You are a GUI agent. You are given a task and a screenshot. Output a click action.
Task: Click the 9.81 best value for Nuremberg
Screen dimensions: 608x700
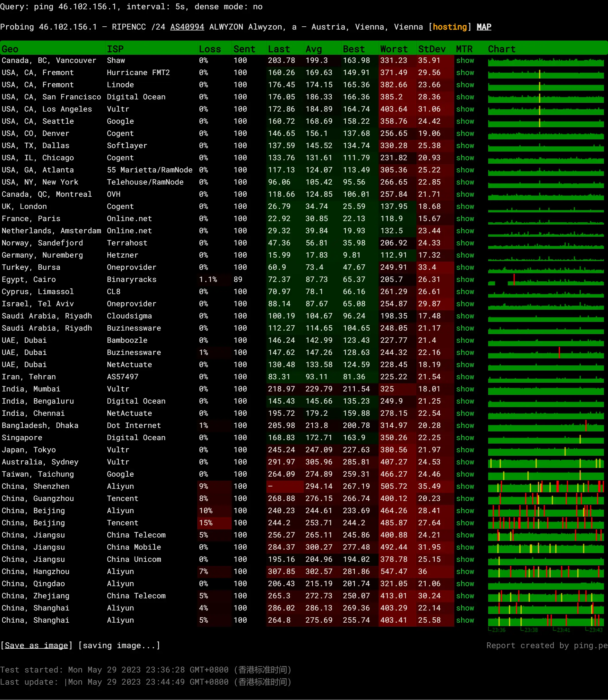[x=351, y=255]
